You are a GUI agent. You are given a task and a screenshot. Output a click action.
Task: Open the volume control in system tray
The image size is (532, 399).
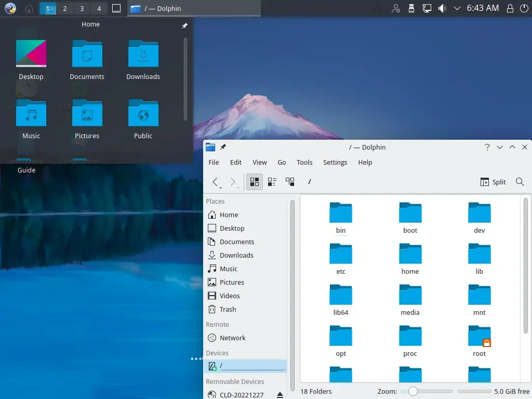click(x=442, y=8)
